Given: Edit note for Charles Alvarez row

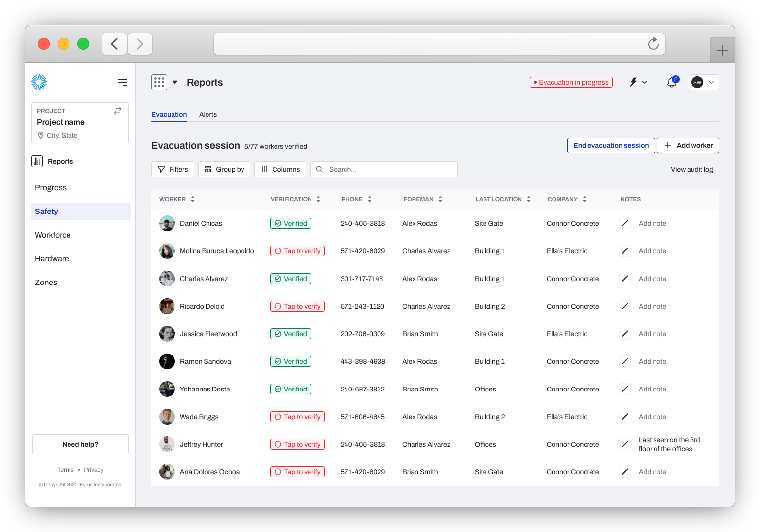Looking at the screenshot, I should point(625,279).
